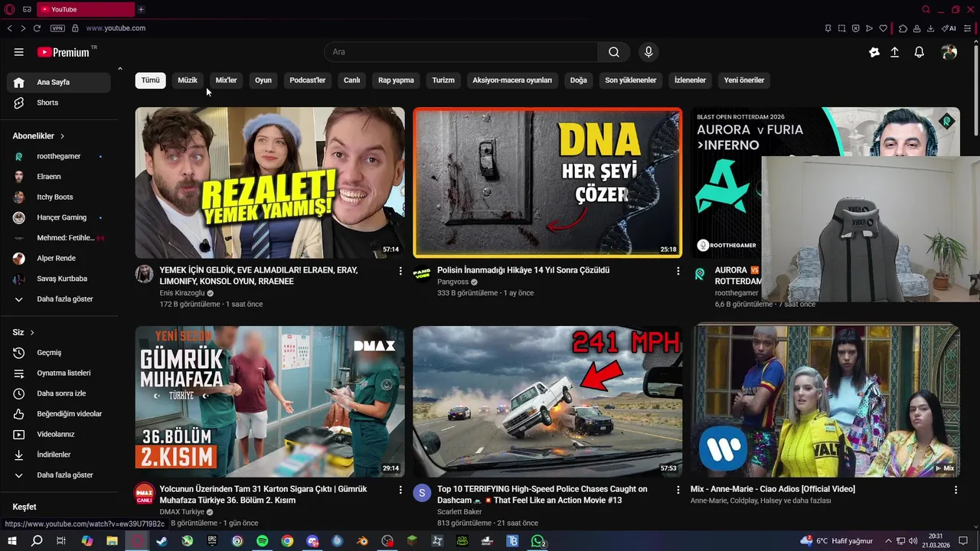The height and width of the screenshot is (551, 980).
Task: Open options for Anne-Marie Mix card
Action: click(955, 490)
